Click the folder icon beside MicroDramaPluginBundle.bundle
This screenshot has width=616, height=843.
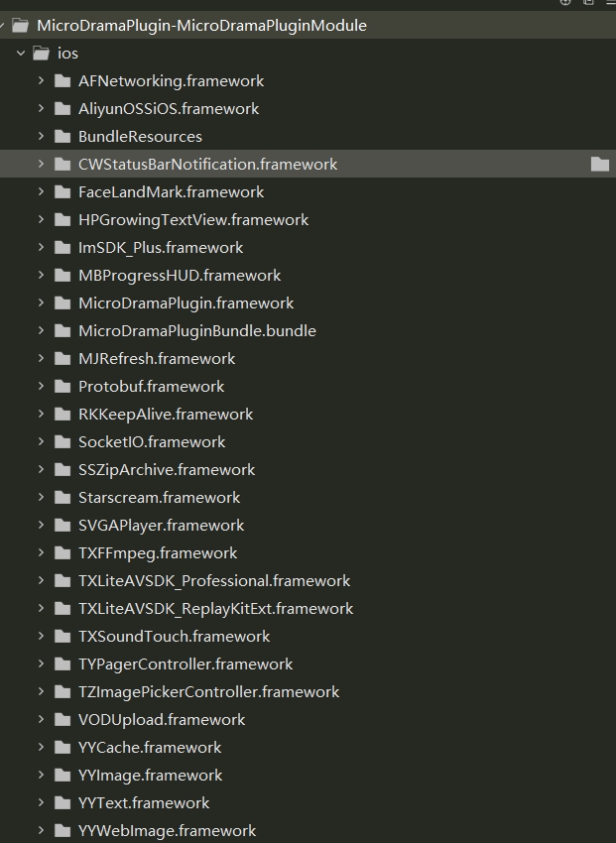[x=62, y=331]
